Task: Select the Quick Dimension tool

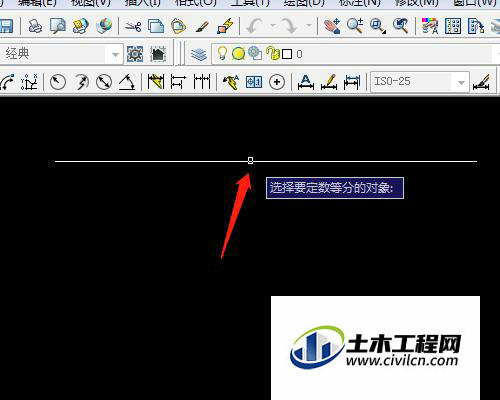Action: click(x=156, y=82)
